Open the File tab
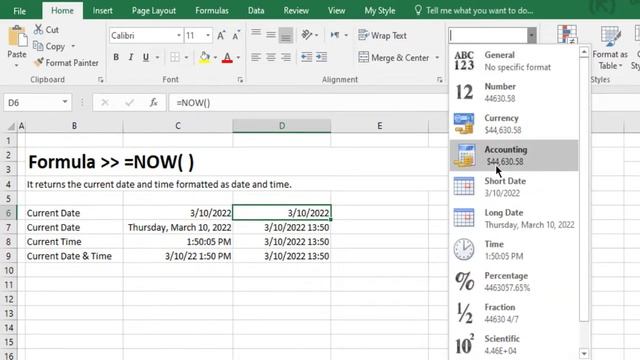The height and width of the screenshot is (360, 640). [19, 11]
